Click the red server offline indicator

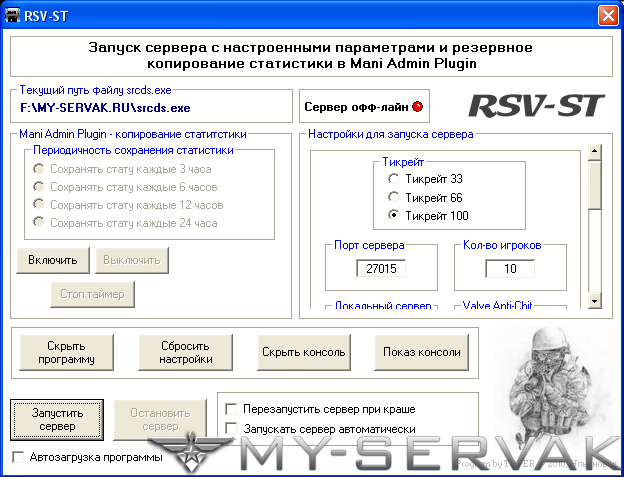coord(417,107)
